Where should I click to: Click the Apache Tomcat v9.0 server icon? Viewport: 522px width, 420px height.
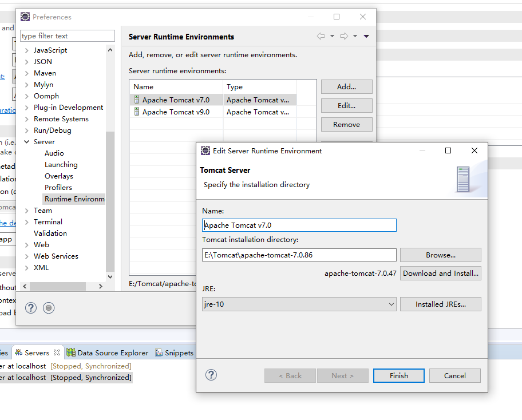click(x=137, y=112)
